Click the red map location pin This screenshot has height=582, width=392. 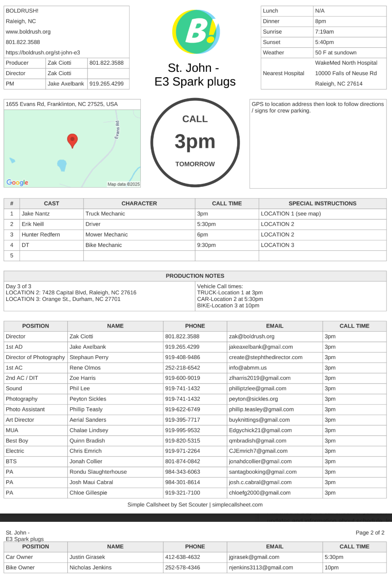click(x=72, y=141)
